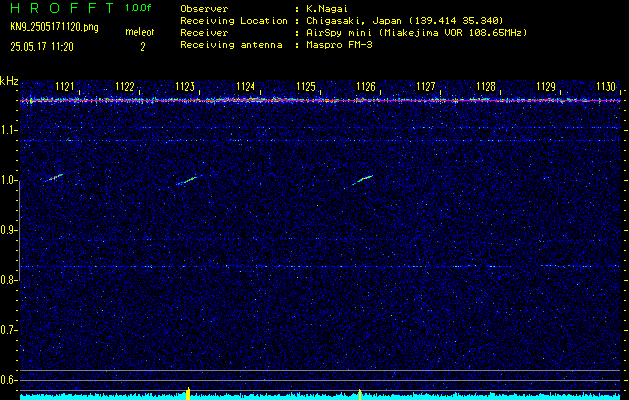Click the 1123 time axis label

coord(185,86)
